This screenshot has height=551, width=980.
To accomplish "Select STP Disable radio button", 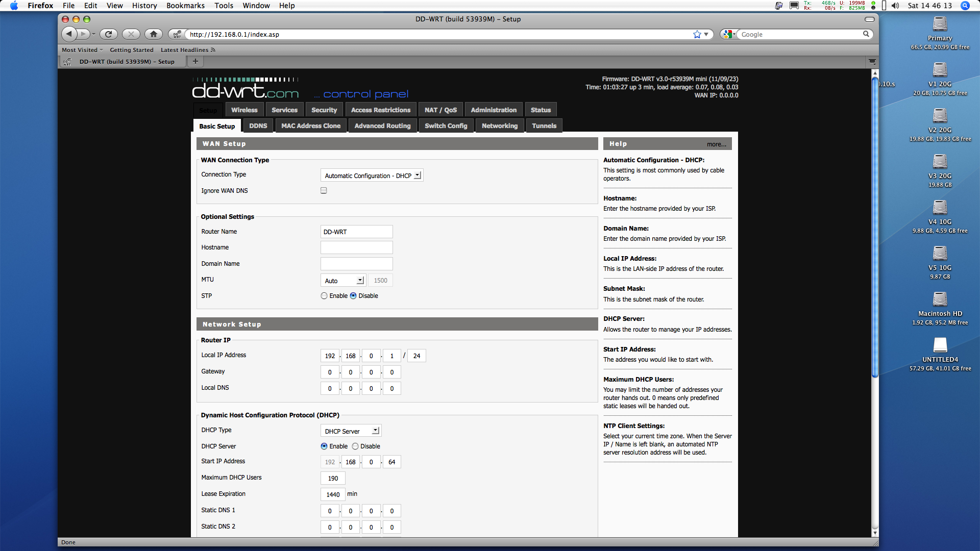I will click(353, 295).
